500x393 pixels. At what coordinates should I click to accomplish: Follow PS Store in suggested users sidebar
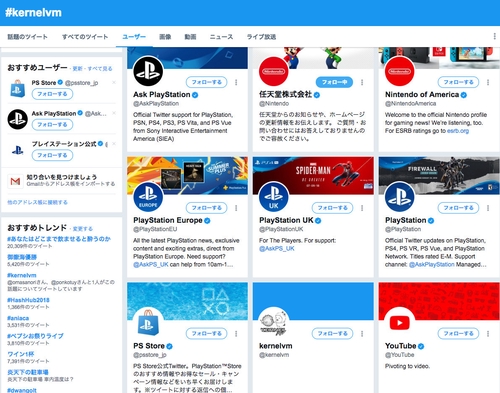pyautogui.click(x=52, y=94)
